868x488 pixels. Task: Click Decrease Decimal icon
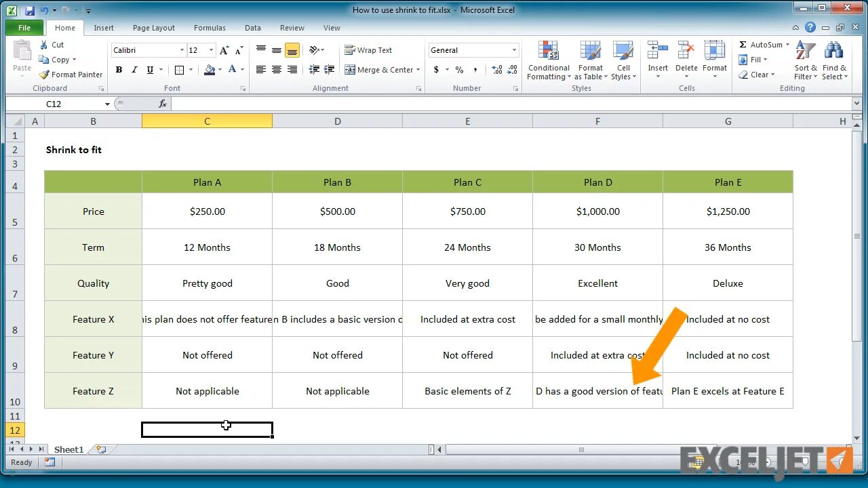[x=512, y=70]
